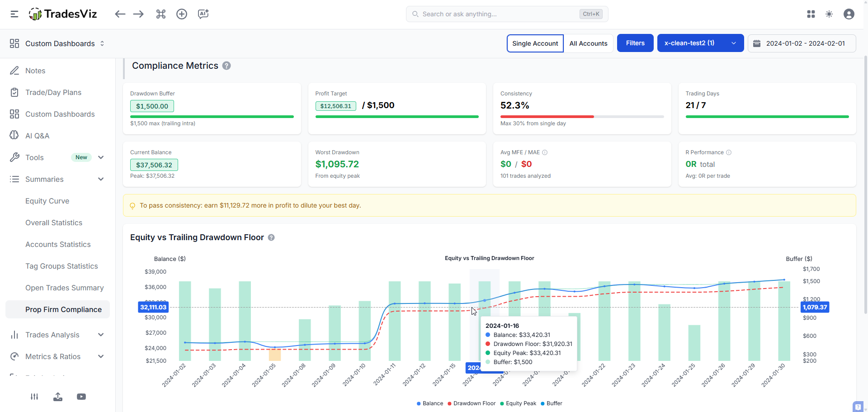The width and height of the screenshot is (868, 412).
Task: Click the user profile avatar icon
Action: pos(849,14)
